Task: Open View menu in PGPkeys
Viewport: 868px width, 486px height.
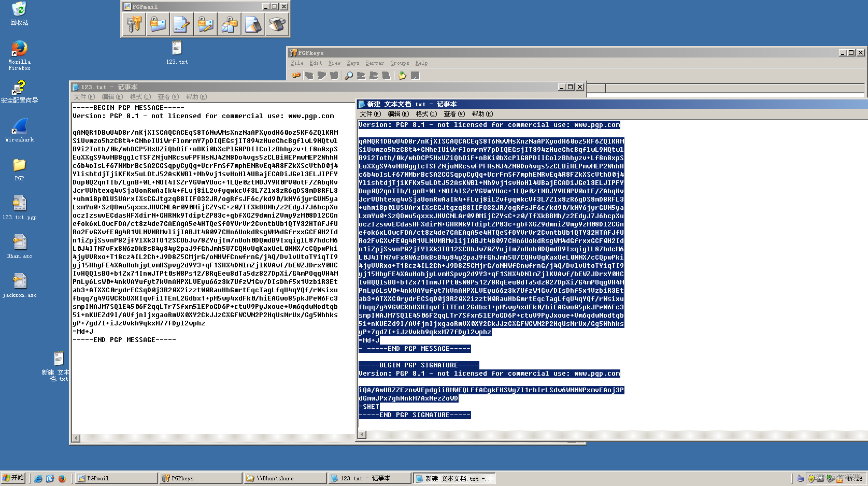Action: pos(334,63)
